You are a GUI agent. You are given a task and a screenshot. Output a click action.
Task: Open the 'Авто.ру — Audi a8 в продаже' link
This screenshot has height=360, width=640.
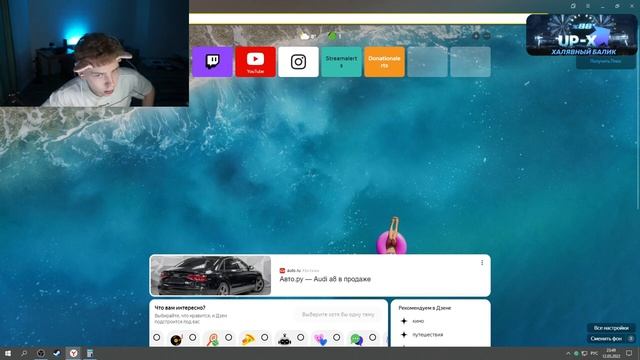[325, 279]
